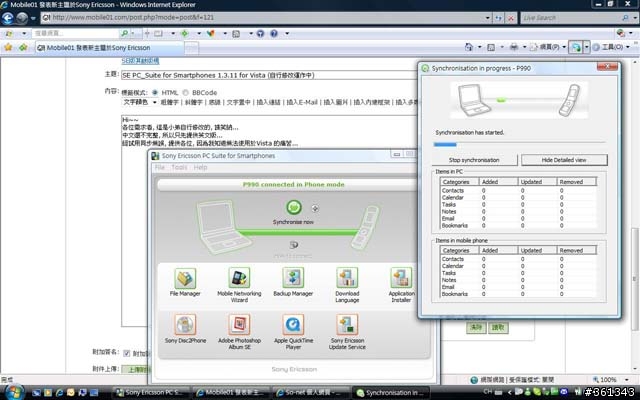Open File Manager in PC Suite
Screen dimensions: 640x400
click(x=185, y=282)
